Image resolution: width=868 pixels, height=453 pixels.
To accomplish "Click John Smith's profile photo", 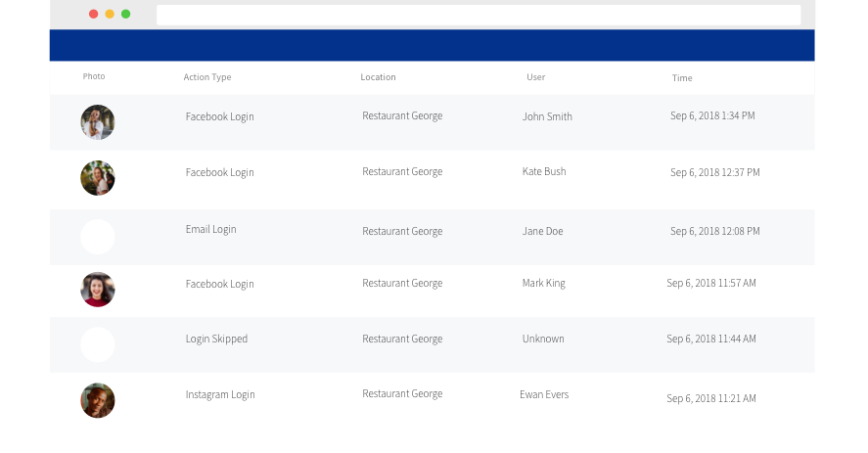I will [x=98, y=122].
